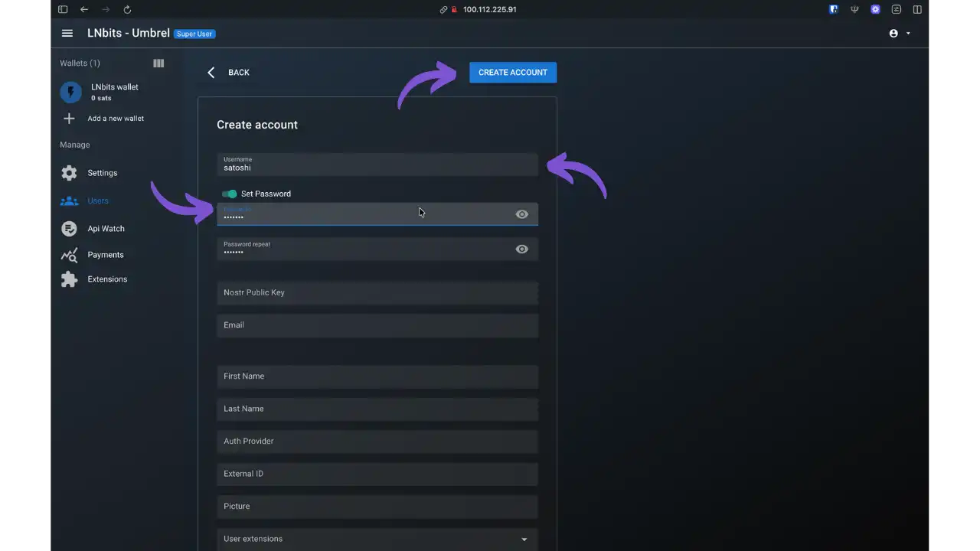This screenshot has width=980, height=551.
Task: Click the Back chevron arrow
Action: [x=211, y=73]
